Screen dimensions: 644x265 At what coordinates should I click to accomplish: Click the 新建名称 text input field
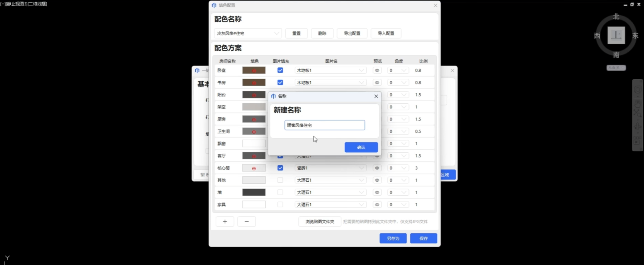pos(325,125)
